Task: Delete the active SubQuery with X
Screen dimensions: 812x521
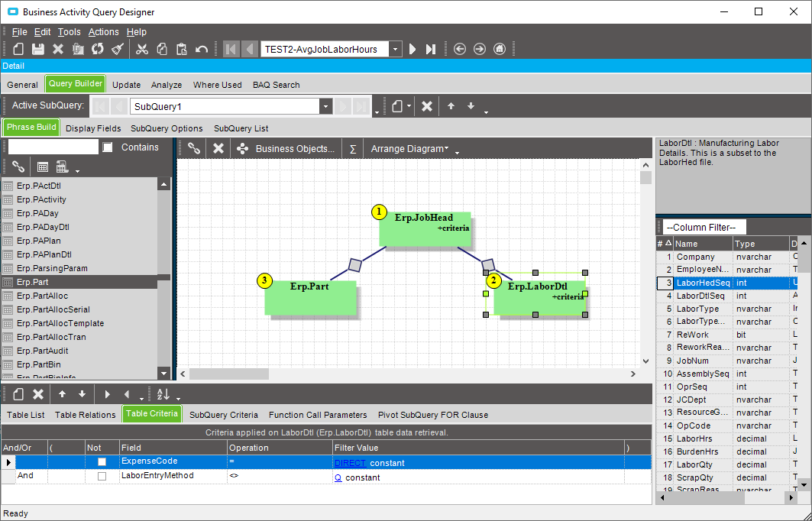Action: click(x=427, y=106)
